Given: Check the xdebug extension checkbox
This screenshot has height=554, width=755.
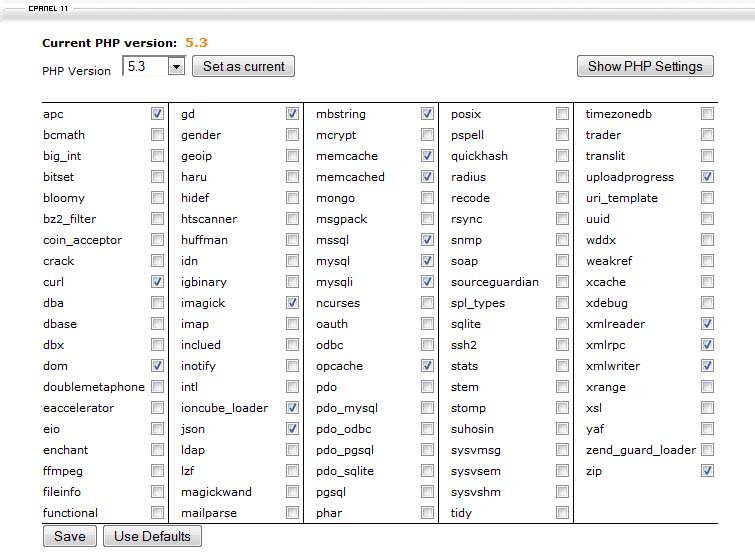Looking at the screenshot, I should point(707,303).
